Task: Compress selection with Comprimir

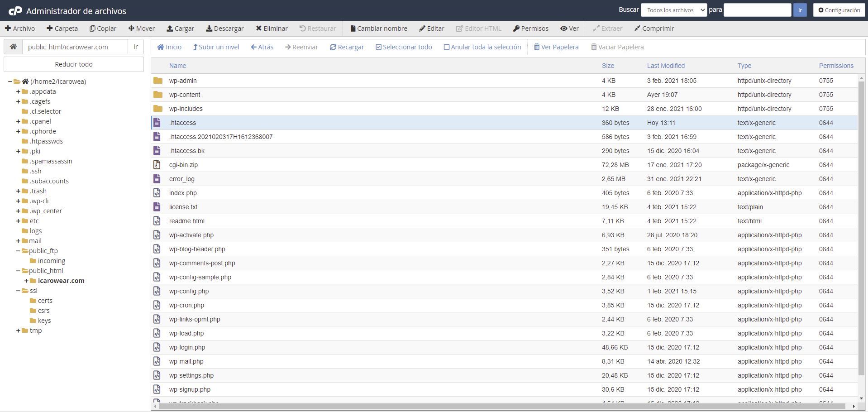Action: tap(654, 28)
